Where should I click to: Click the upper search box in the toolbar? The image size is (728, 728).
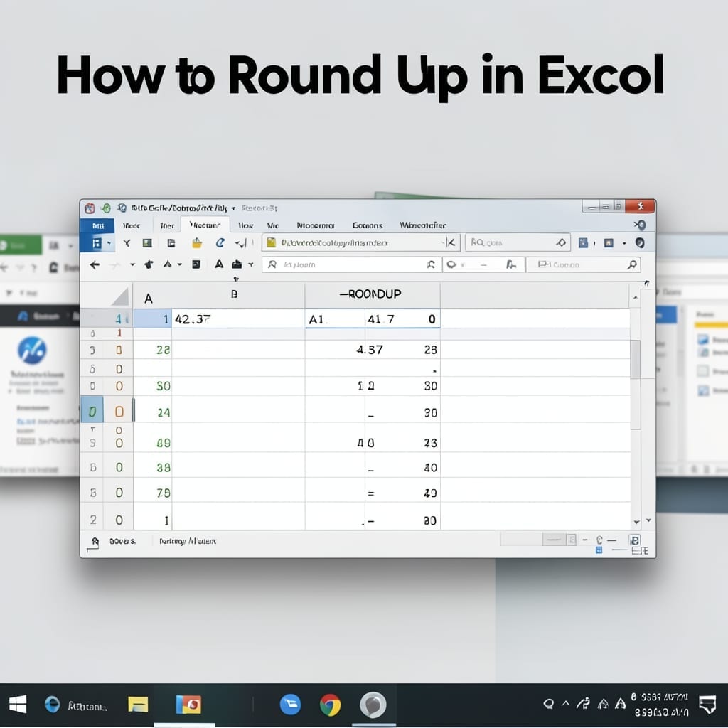518,242
